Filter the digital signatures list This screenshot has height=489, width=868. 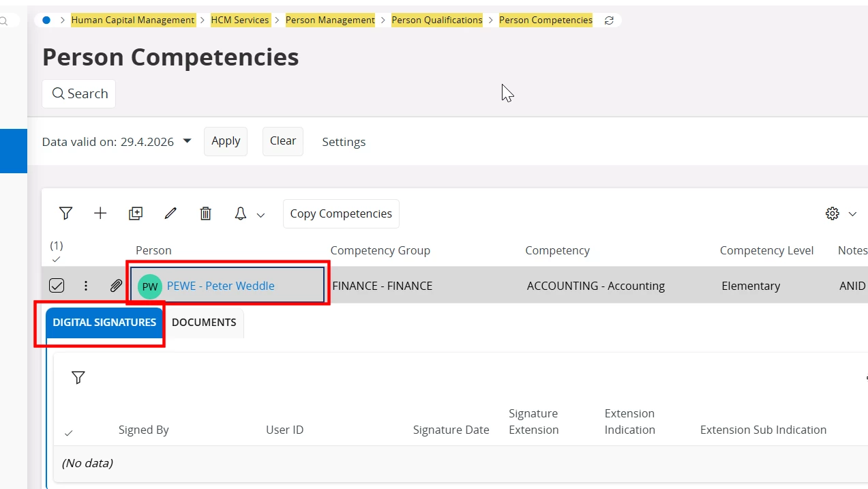(78, 377)
